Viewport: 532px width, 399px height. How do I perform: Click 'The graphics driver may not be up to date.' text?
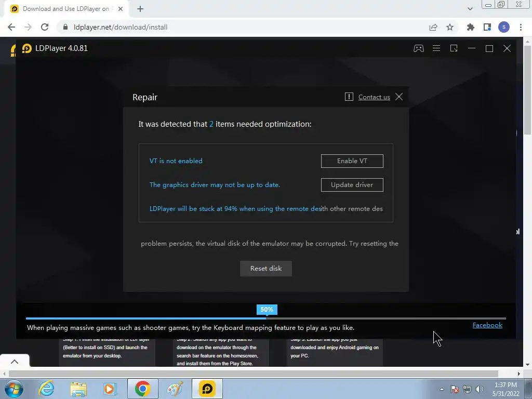point(215,185)
